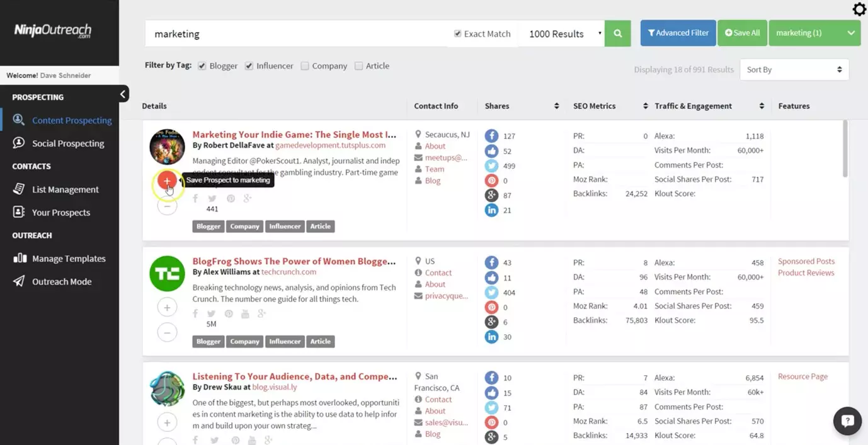Screen dimensions: 868x445
Task: Open gamedevelopment.tutsplus.com link
Action: (330, 145)
